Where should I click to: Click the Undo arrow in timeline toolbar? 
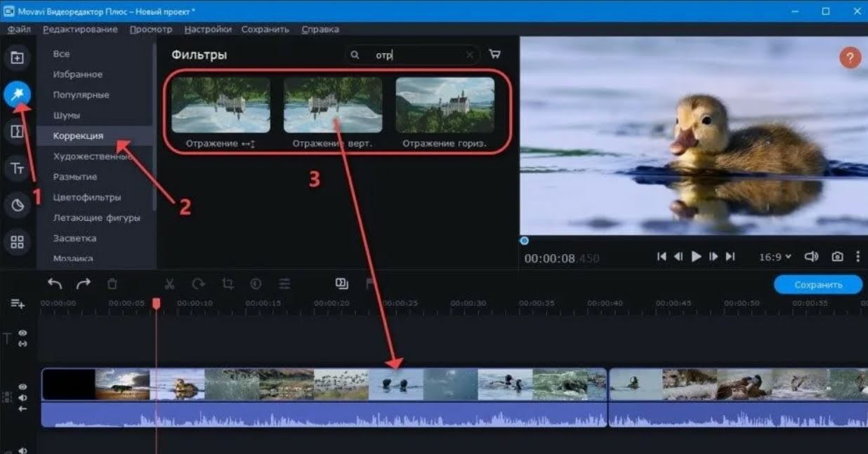(x=55, y=283)
